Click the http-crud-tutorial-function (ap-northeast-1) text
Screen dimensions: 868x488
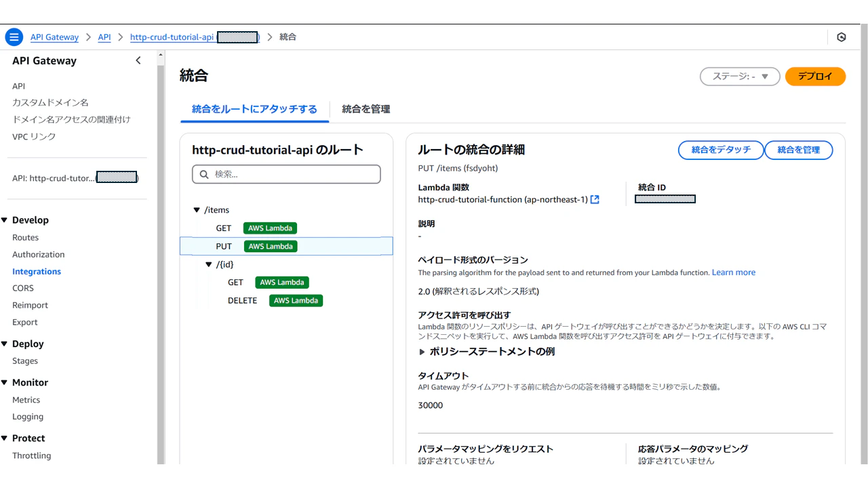pyautogui.click(x=503, y=199)
